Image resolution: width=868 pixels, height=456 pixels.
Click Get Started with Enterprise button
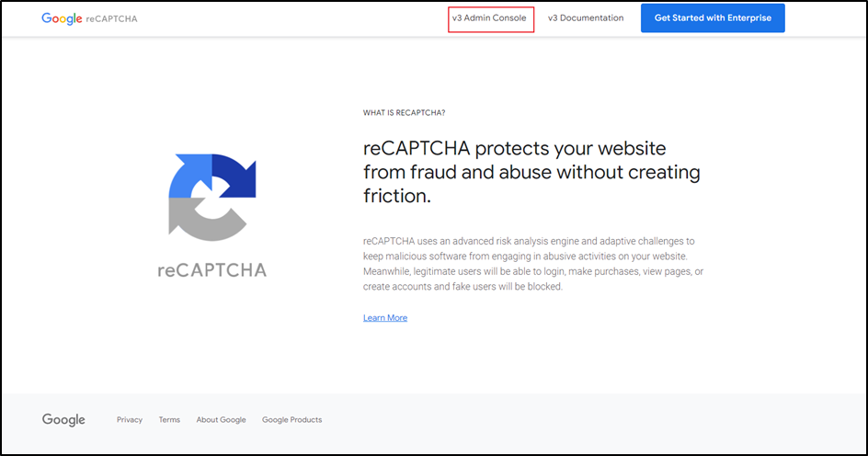(x=713, y=18)
